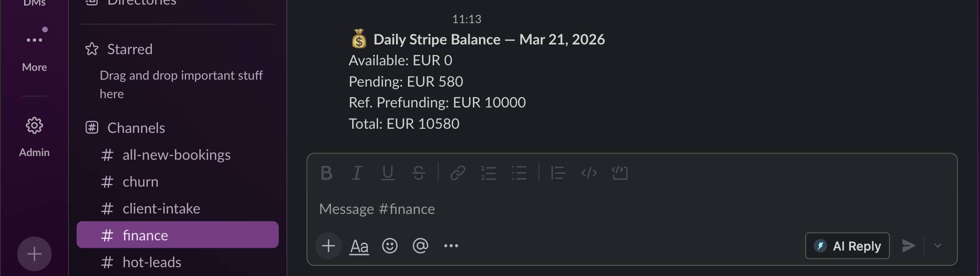Toggle bulleted list formatting

click(x=519, y=173)
